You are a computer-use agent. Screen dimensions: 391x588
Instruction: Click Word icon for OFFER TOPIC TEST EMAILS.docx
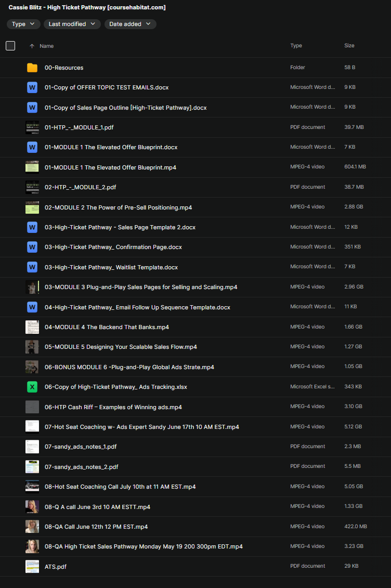[x=32, y=87]
